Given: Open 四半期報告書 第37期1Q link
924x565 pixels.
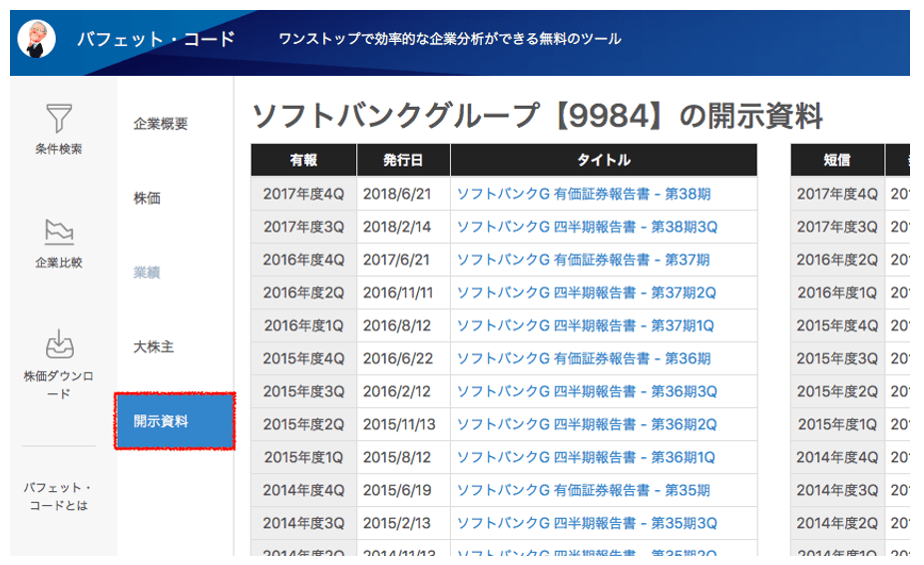Looking at the screenshot, I should point(586,325).
